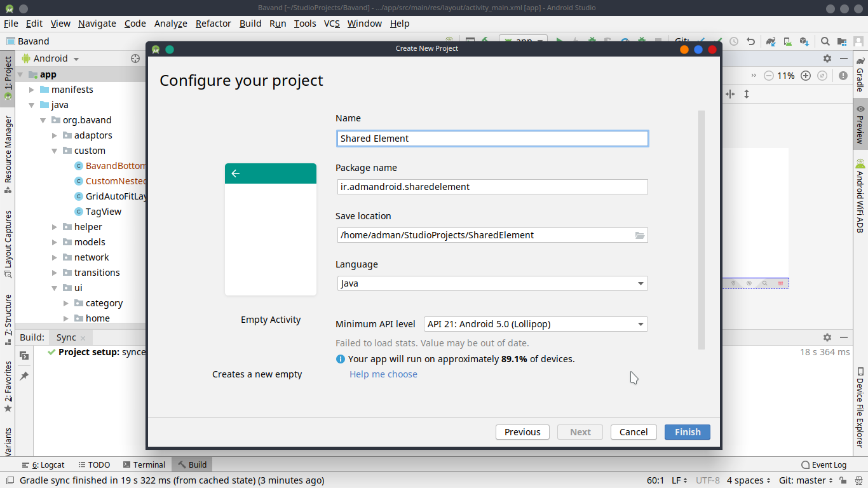Open the Terminal tool window tab

pyautogui.click(x=144, y=465)
